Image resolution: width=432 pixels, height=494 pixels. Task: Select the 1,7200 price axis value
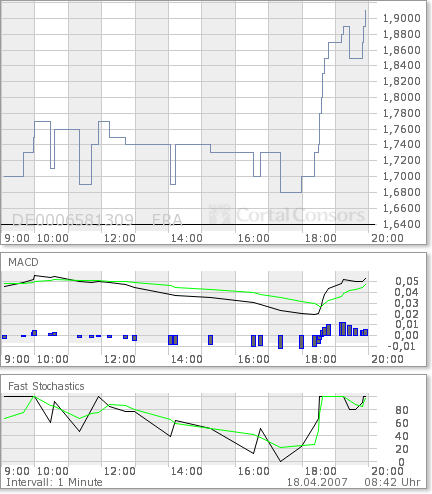[x=401, y=160]
